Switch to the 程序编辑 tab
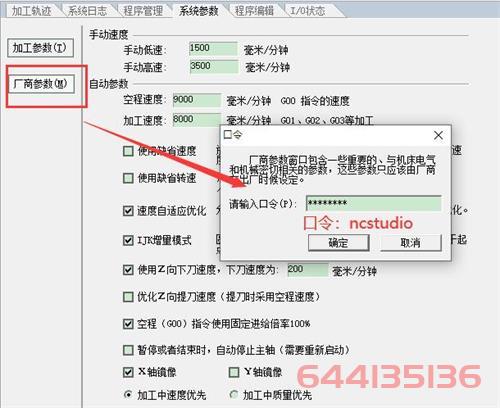The image size is (500, 408). [x=254, y=11]
